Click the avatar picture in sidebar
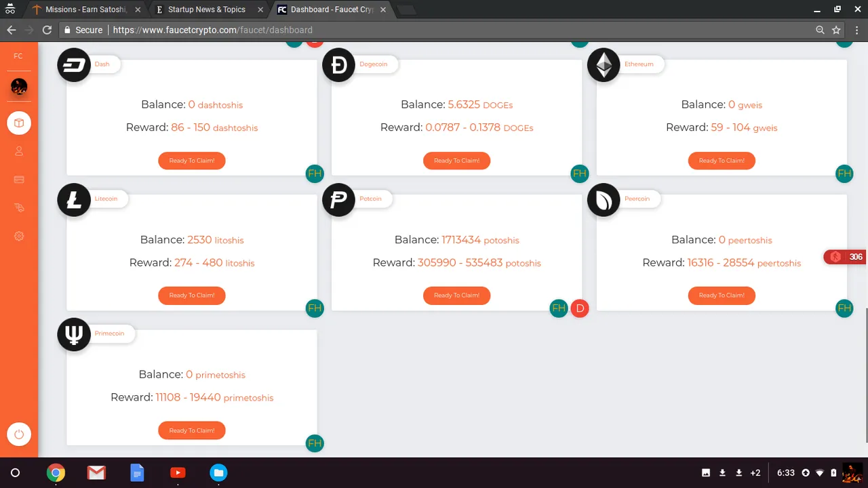This screenshot has width=868, height=488. pyautogui.click(x=19, y=86)
